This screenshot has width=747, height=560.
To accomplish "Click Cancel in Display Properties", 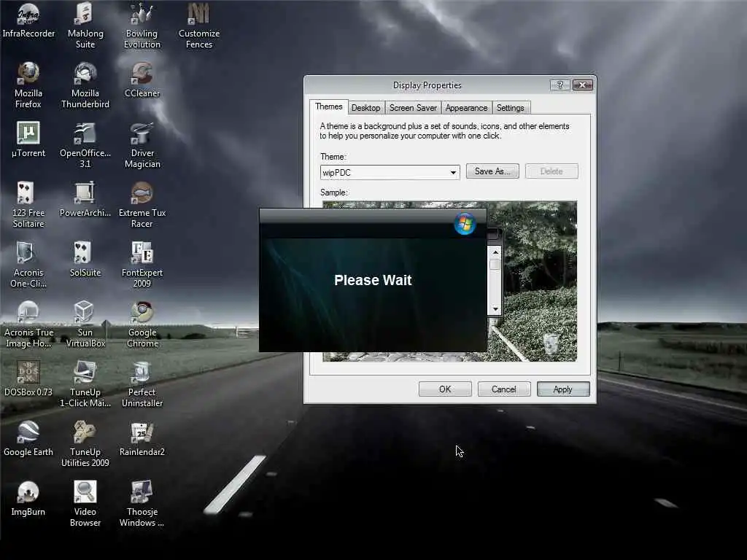I will point(504,389).
